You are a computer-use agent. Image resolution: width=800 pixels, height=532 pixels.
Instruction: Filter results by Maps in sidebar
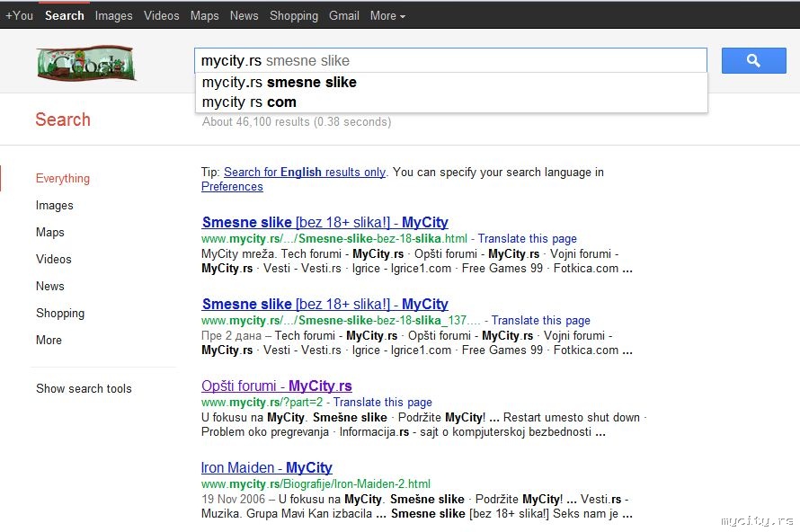tap(50, 232)
